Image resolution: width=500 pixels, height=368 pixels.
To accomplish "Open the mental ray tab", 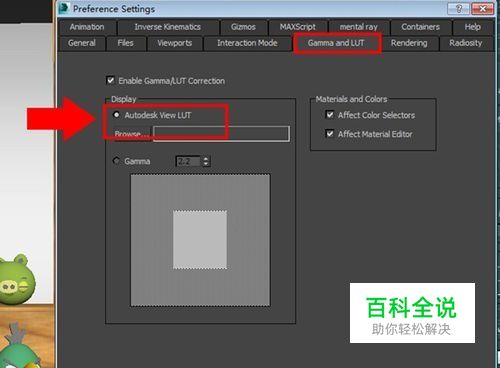I will point(358,27).
